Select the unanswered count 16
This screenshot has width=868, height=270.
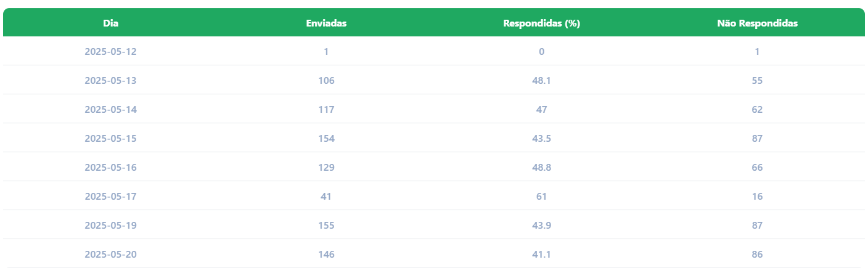757,197
